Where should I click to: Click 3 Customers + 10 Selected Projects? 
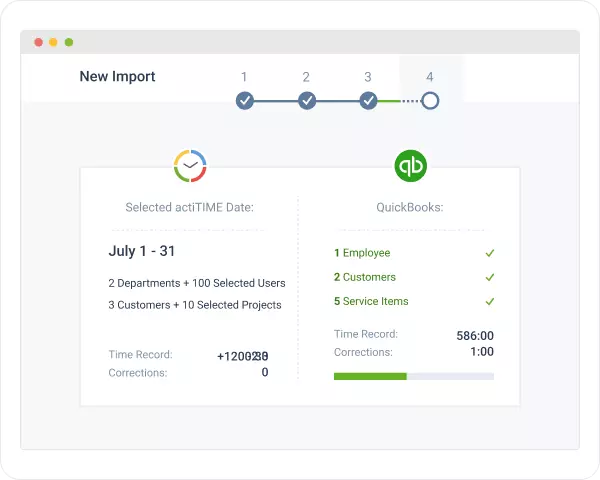[x=195, y=305]
